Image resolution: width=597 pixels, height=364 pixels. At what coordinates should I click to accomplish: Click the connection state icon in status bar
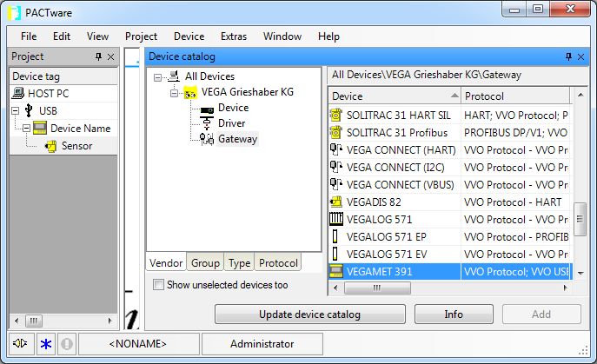20,343
